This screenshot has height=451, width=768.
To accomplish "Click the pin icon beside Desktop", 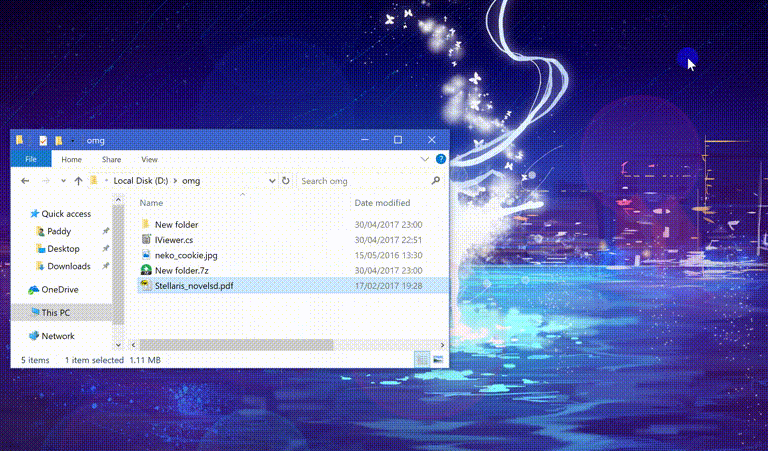I will pyautogui.click(x=105, y=249).
